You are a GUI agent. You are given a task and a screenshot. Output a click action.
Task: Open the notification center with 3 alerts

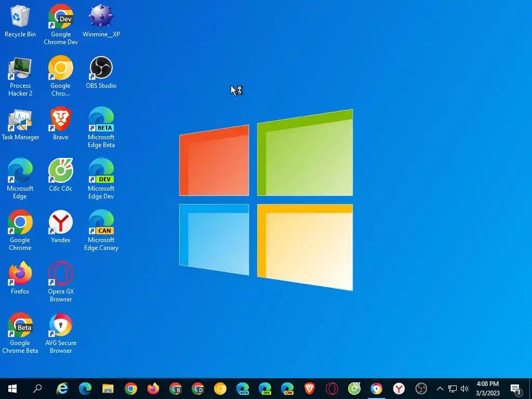(x=516, y=389)
